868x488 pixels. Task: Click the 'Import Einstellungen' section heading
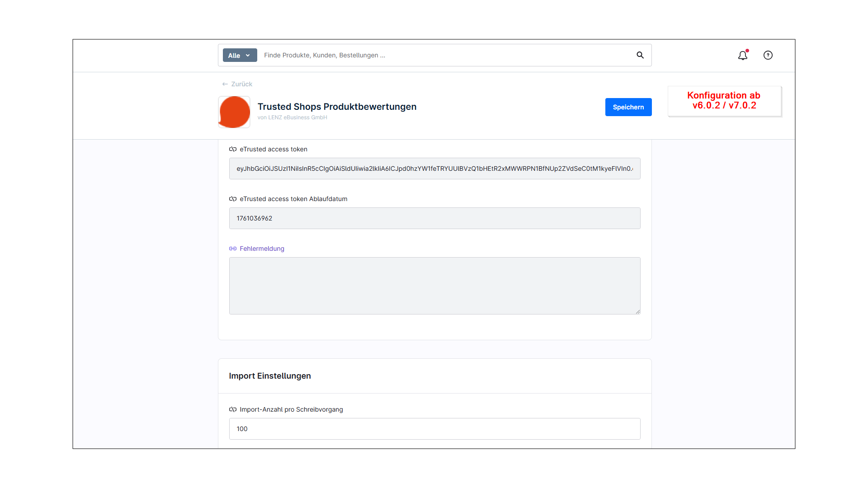pyautogui.click(x=270, y=376)
